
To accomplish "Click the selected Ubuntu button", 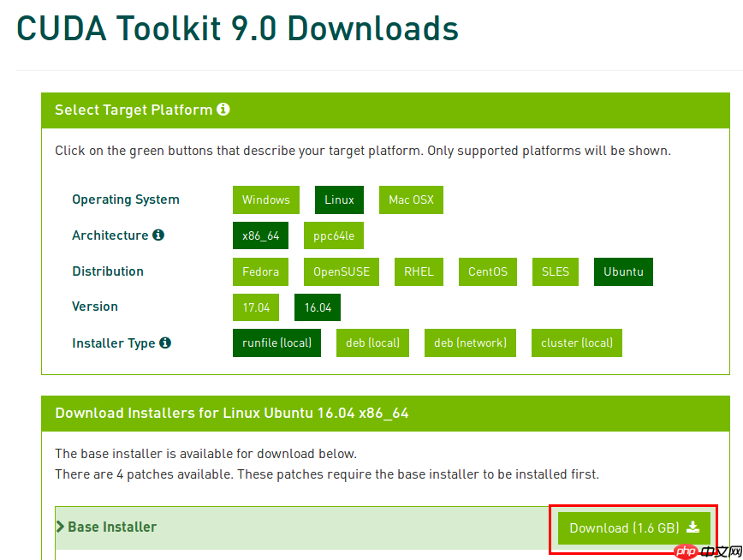I will [x=623, y=271].
